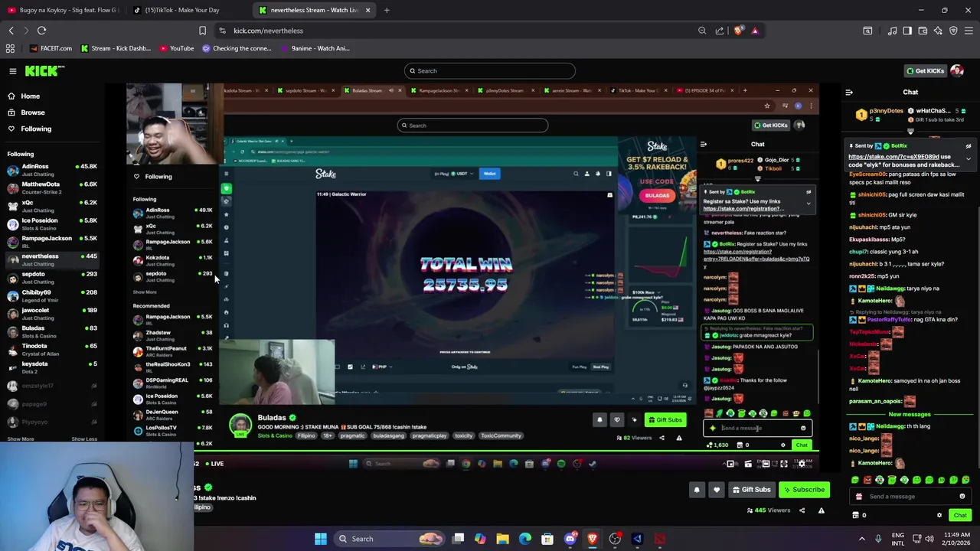Screen dimensions: 980x551
Task: Toggle follow heart for nevertheless
Action: 717,490
